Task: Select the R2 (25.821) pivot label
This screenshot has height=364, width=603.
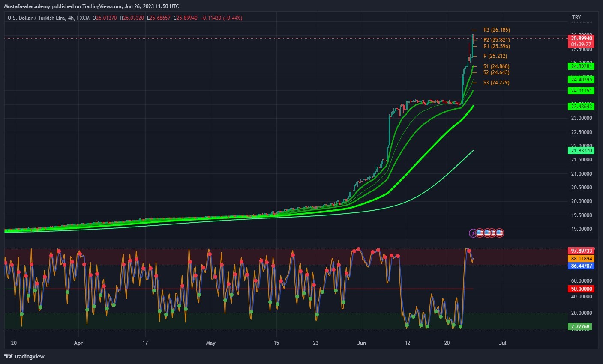Action: click(497, 40)
